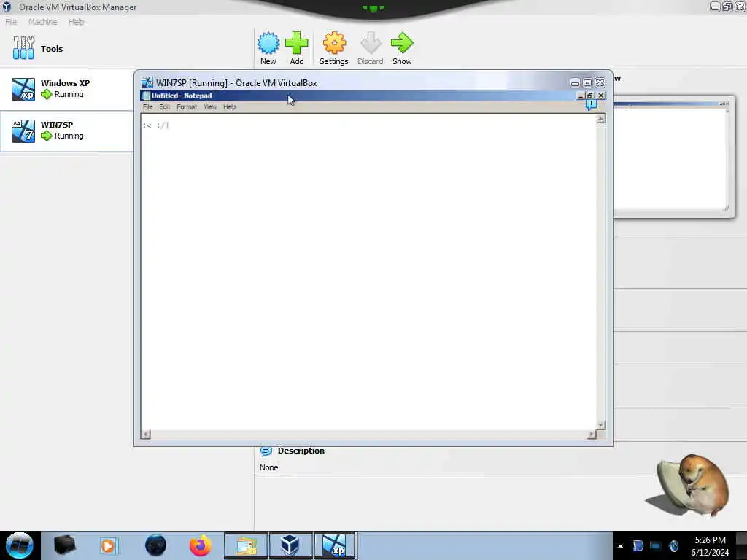The width and height of the screenshot is (747, 560).
Task: Click the black box taskbar icon
Action: (64, 545)
